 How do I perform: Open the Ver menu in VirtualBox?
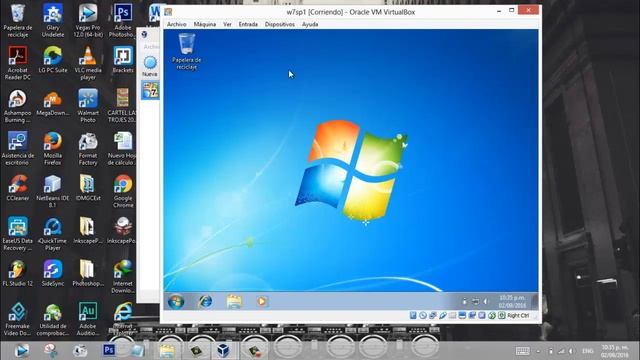227,24
